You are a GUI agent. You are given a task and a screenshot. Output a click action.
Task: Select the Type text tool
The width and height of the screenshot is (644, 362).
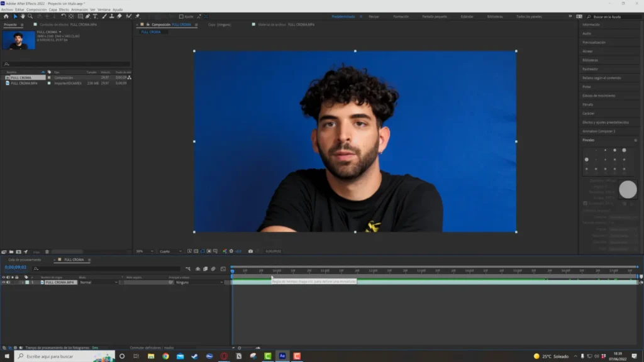tap(95, 16)
